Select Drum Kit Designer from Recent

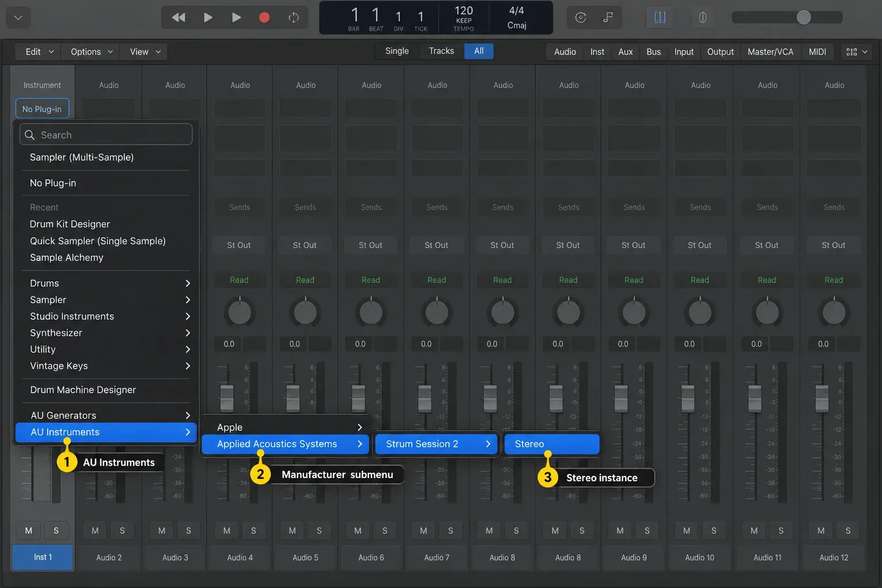click(x=106, y=224)
